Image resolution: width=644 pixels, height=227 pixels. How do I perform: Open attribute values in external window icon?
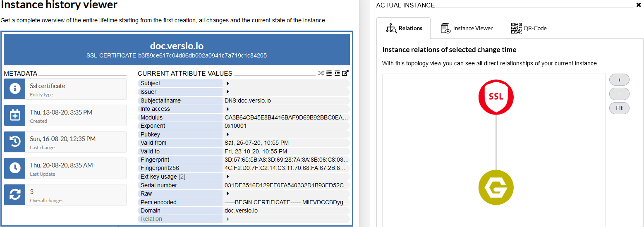click(x=345, y=73)
